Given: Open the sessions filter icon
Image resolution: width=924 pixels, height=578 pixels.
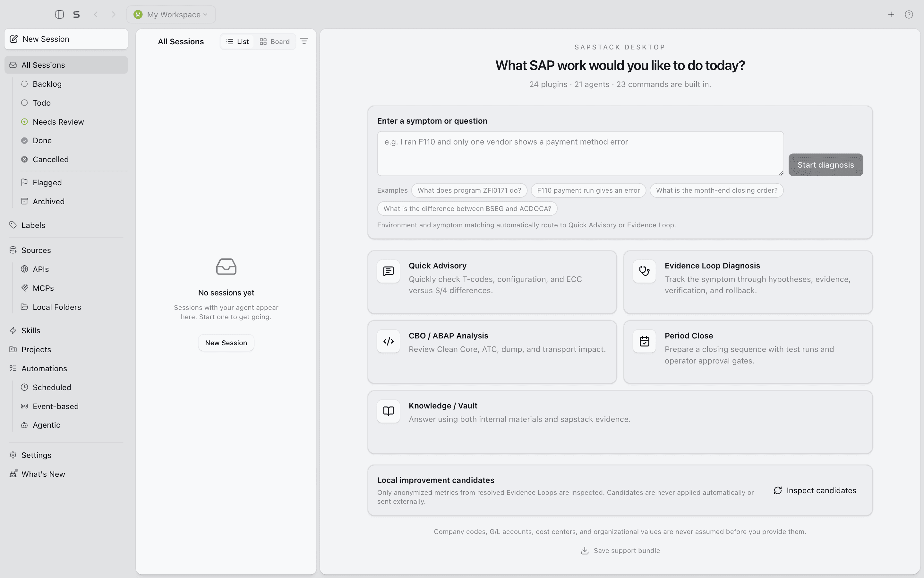Looking at the screenshot, I should (304, 41).
